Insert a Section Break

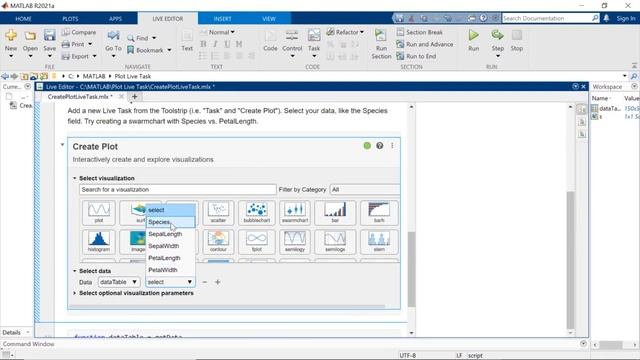pyautogui.click(x=420, y=32)
